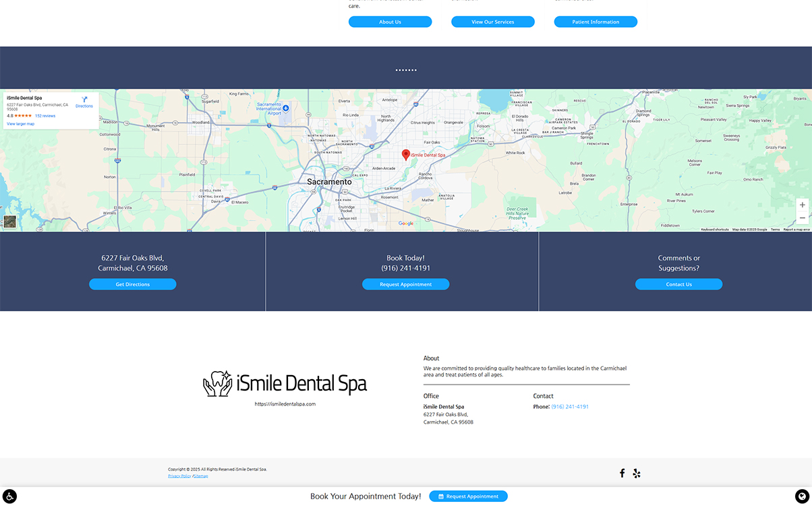Open the View Our Services page
812x506 pixels.
point(492,21)
